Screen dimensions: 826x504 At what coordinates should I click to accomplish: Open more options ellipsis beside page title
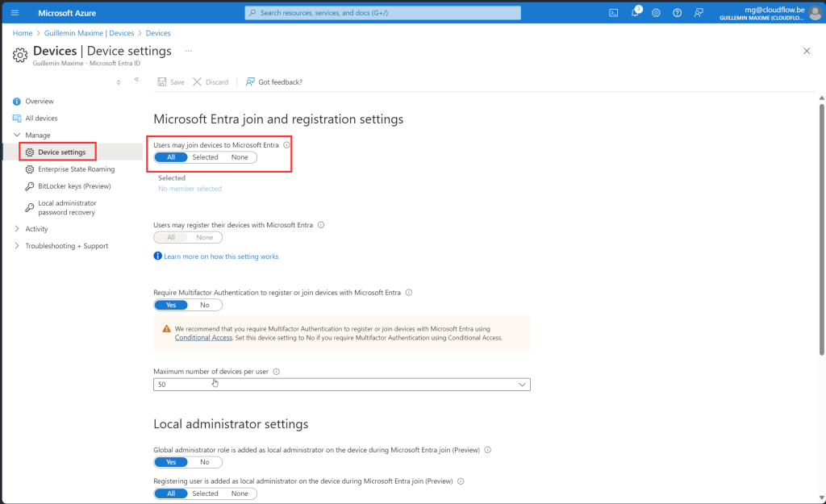(x=189, y=51)
